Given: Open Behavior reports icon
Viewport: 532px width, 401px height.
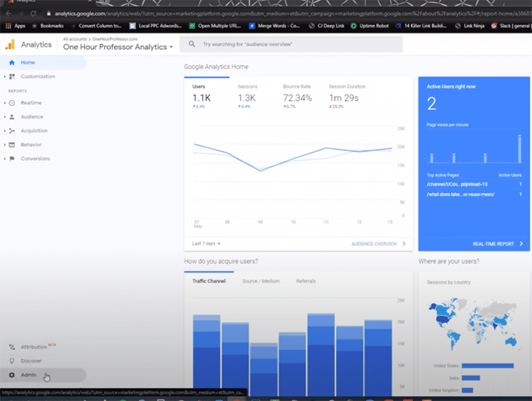Looking at the screenshot, I should coord(12,145).
